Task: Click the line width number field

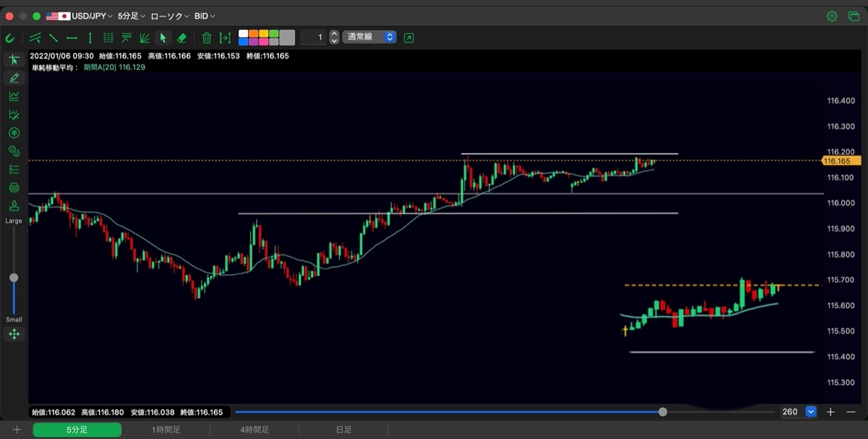Action: [x=313, y=37]
